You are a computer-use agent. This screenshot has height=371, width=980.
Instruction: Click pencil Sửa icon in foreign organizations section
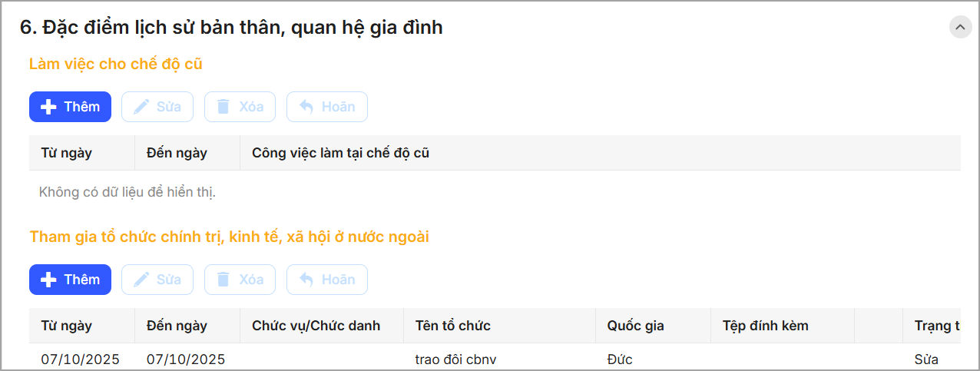[x=141, y=280]
